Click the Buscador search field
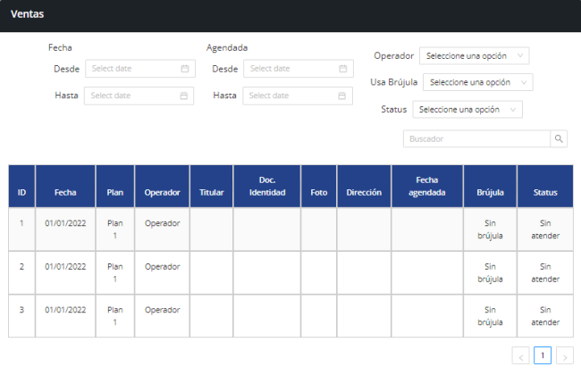Viewport: 581px width, 392px height. point(476,139)
